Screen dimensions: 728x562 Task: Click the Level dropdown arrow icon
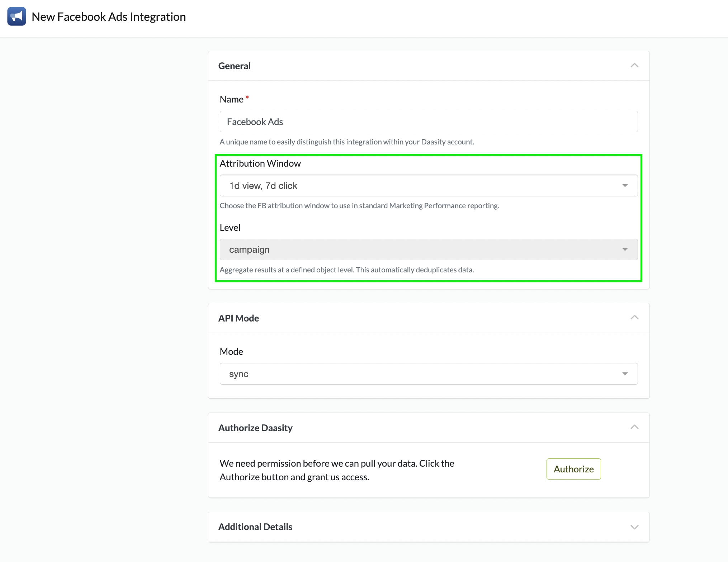(x=625, y=249)
